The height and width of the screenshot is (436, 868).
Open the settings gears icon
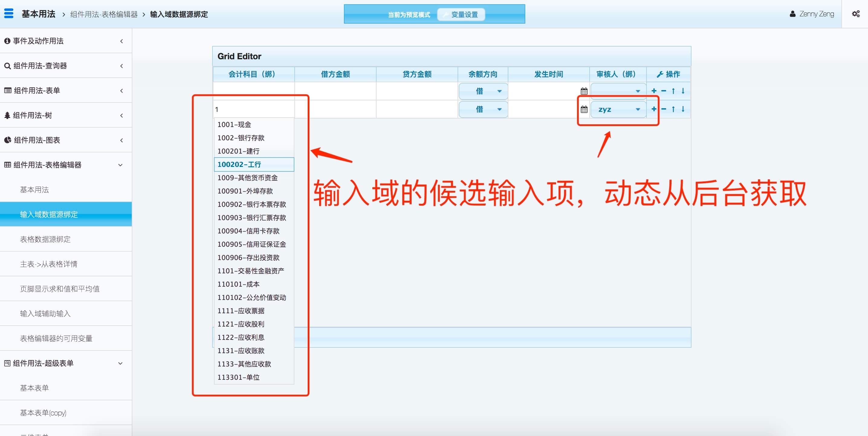pyautogui.click(x=856, y=14)
